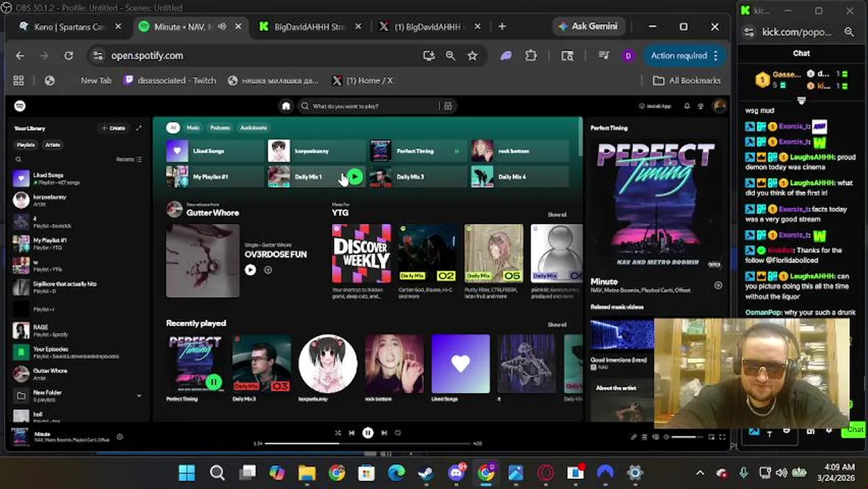This screenshot has height=489, width=868.
Task: Filter library by Artists chip
Action: point(52,145)
